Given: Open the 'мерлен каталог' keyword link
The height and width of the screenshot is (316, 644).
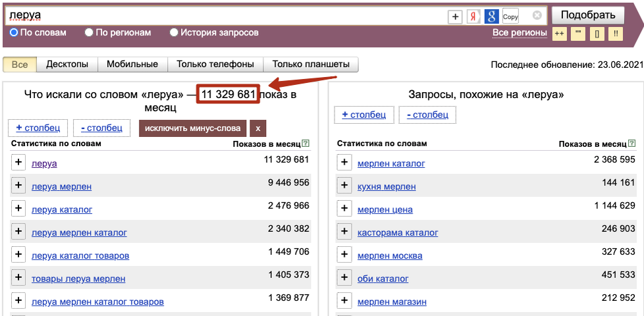Looking at the screenshot, I should click(391, 164).
